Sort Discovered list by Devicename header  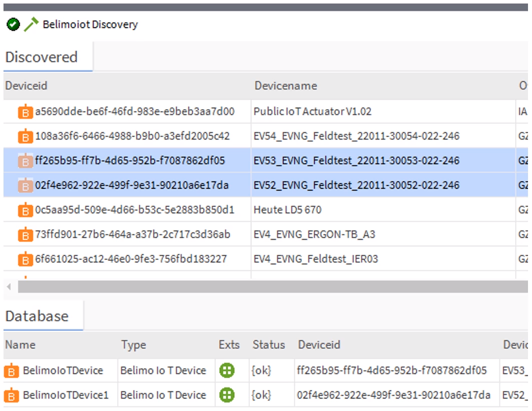click(x=285, y=86)
